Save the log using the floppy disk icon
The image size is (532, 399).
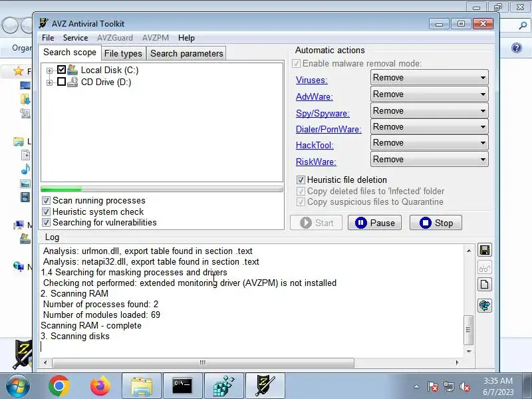[485, 251]
